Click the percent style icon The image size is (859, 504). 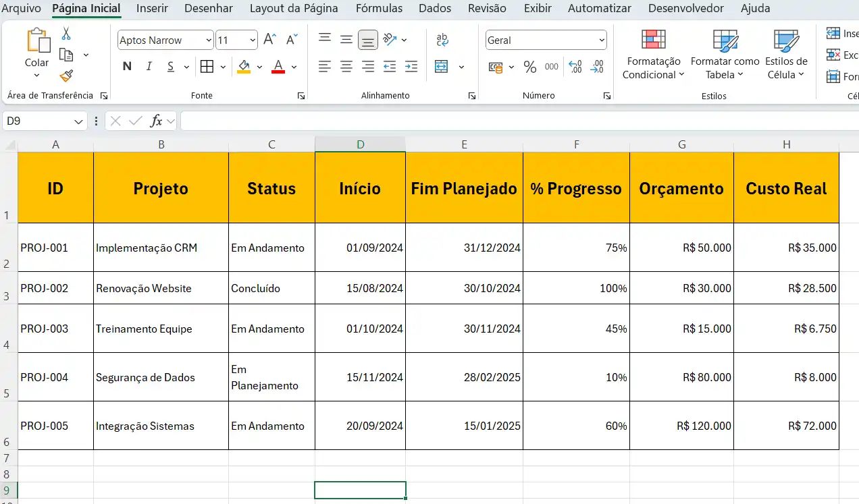pos(530,67)
